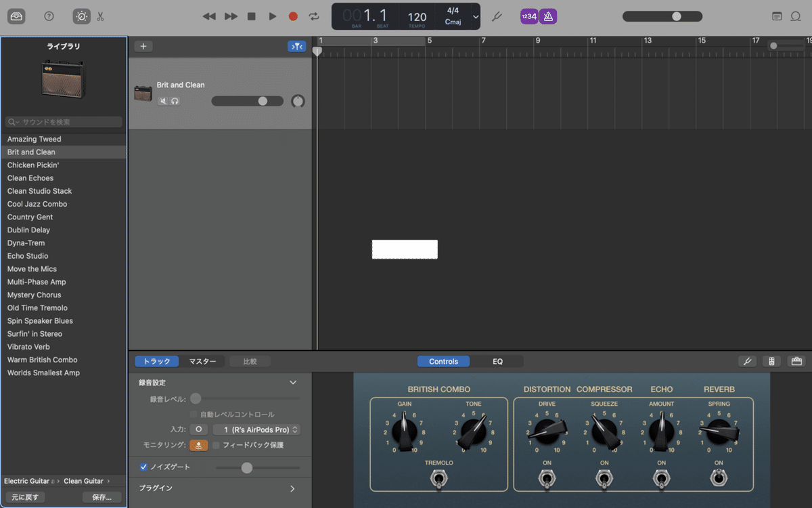Viewport: 812px width, 508px height.
Task: Open Amp Designer button in Smart Controls
Action: [x=772, y=362]
